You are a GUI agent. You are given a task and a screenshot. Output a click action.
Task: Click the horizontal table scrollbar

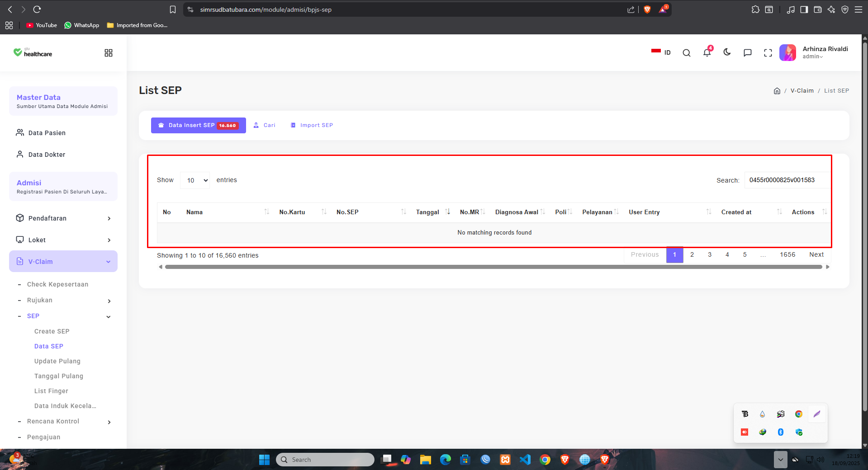tap(493, 267)
